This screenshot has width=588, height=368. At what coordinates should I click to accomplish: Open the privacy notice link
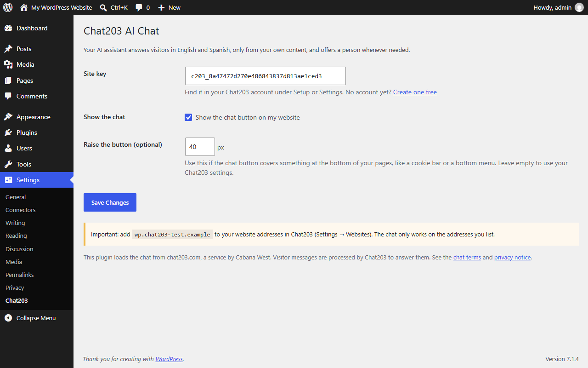point(512,257)
